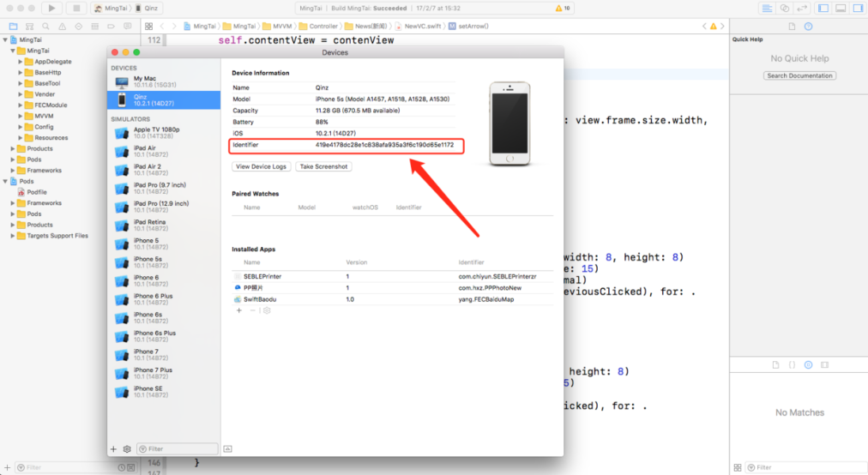The height and width of the screenshot is (475, 868).
Task: Expand the AppDelegate folder
Action: click(x=21, y=62)
